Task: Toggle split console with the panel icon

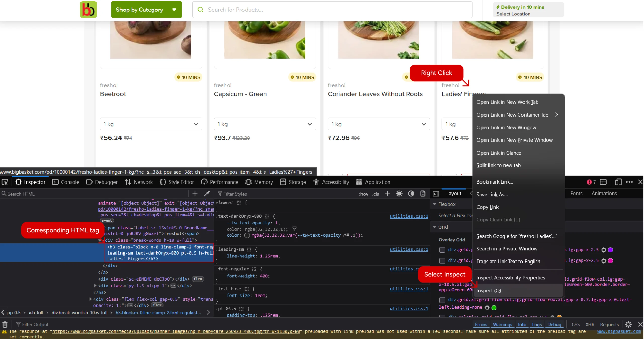Action: [x=603, y=182]
